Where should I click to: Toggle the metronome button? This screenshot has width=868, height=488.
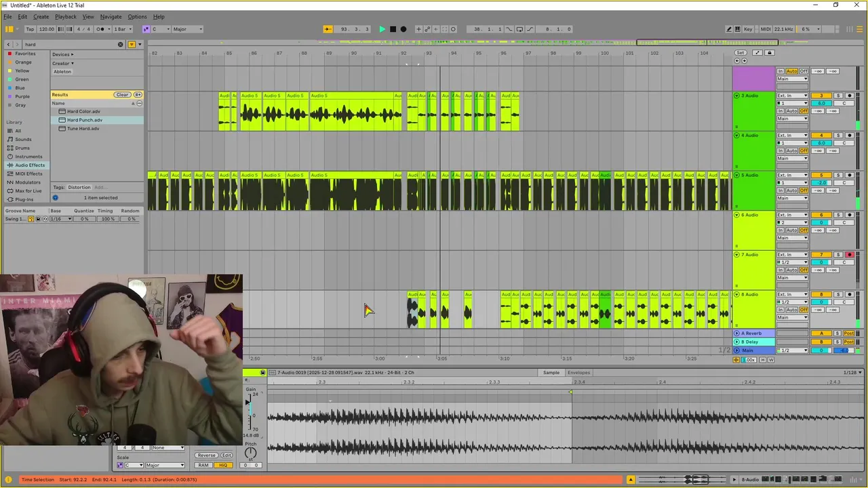(100, 29)
